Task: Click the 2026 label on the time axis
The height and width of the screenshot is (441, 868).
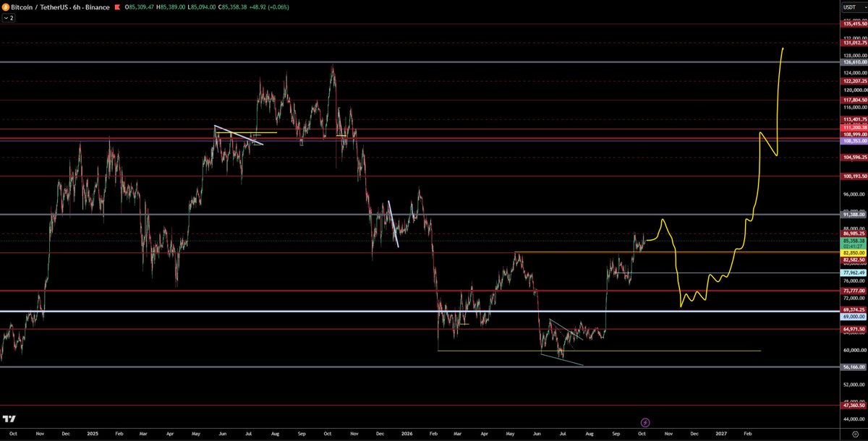Action: (x=407, y=434)
